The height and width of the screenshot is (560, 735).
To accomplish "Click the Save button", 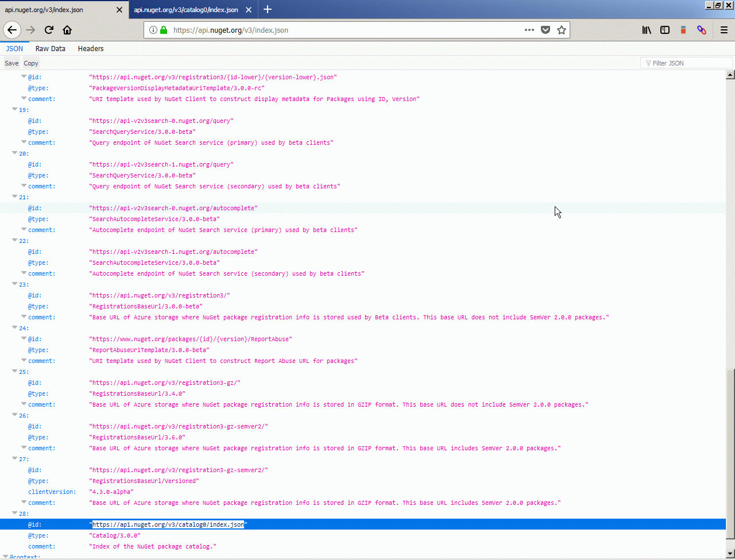I will pos(11,63).
